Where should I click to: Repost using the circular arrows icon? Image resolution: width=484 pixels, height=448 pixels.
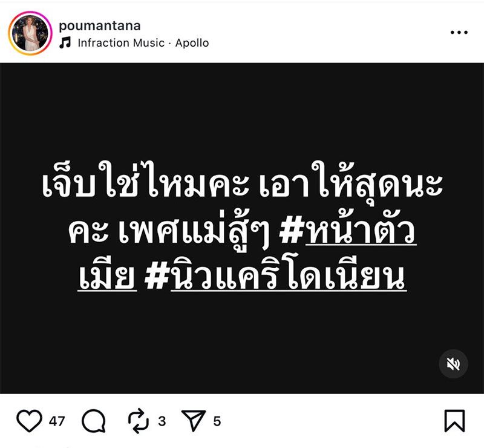click(x=139, y=421)
